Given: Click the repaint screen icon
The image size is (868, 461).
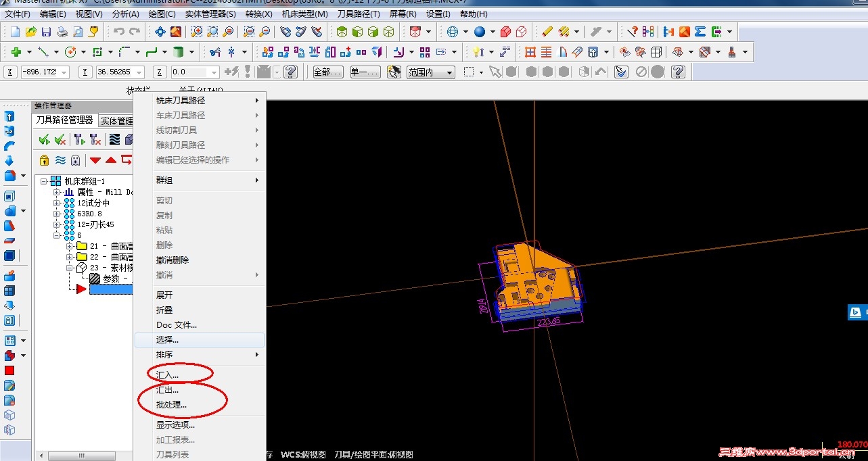Looking at the screenshot, I should coord(176,31).
